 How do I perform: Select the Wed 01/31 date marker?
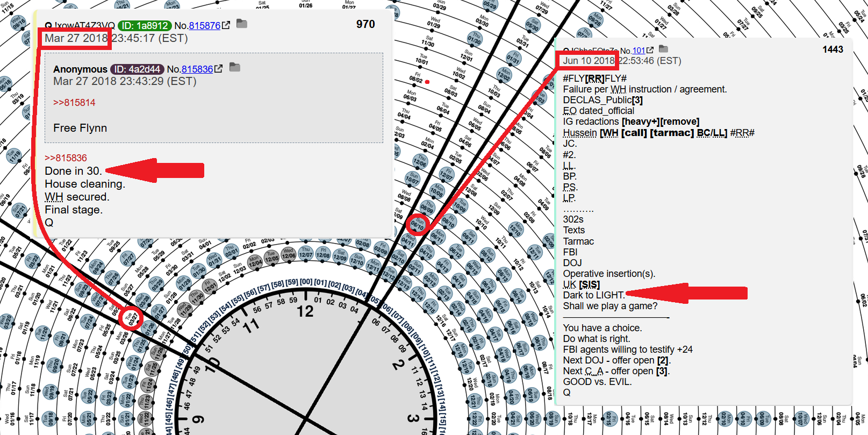click(214, 260)
